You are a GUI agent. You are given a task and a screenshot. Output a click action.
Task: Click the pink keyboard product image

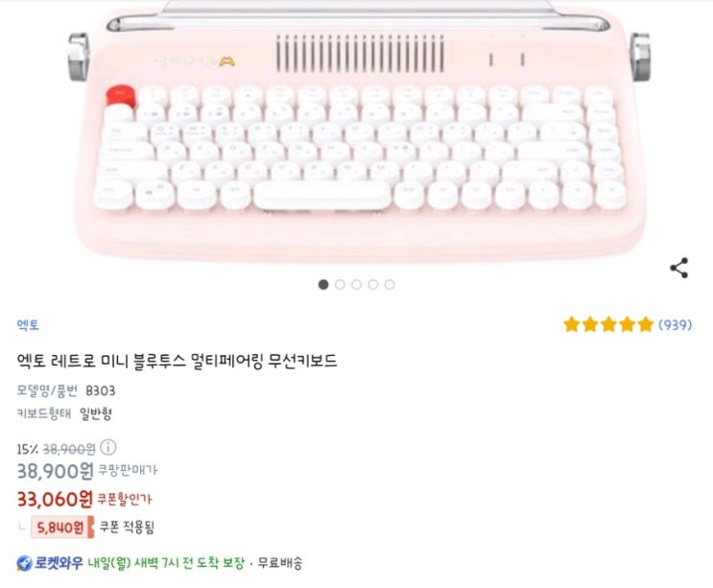pyautogui.click(x=359, y=131)
